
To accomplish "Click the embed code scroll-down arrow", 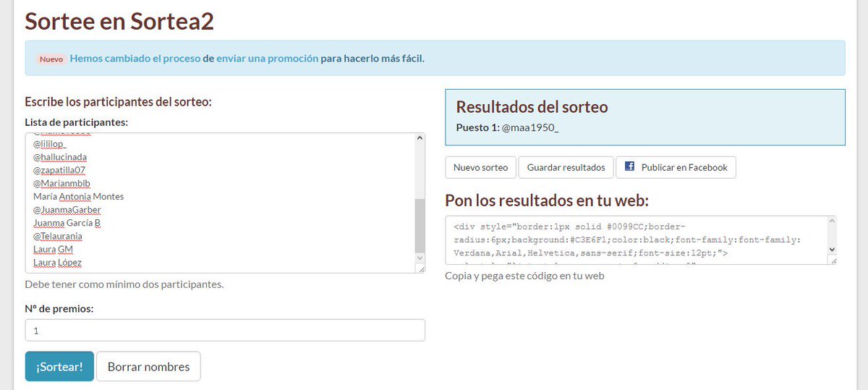I will (x=832, y=249).
